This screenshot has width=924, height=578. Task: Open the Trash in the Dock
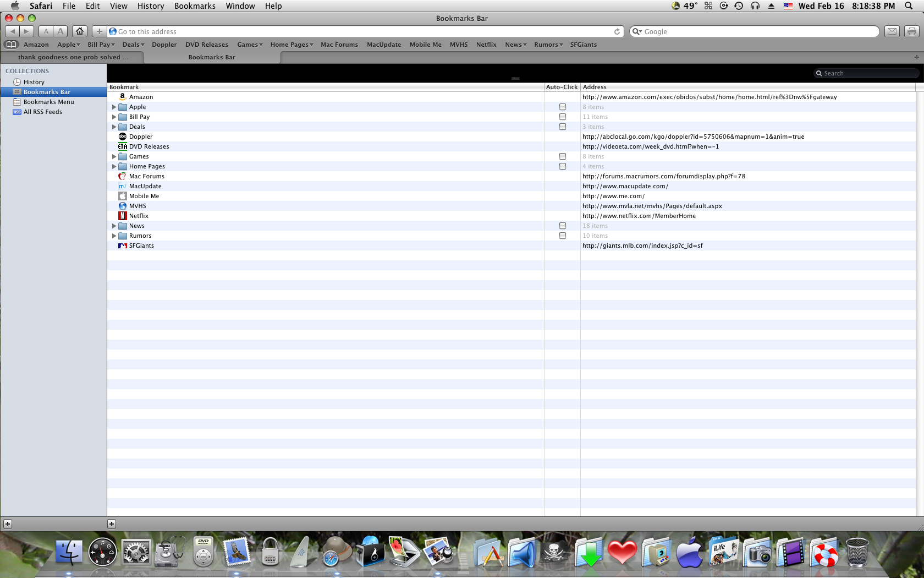point(857,552)
